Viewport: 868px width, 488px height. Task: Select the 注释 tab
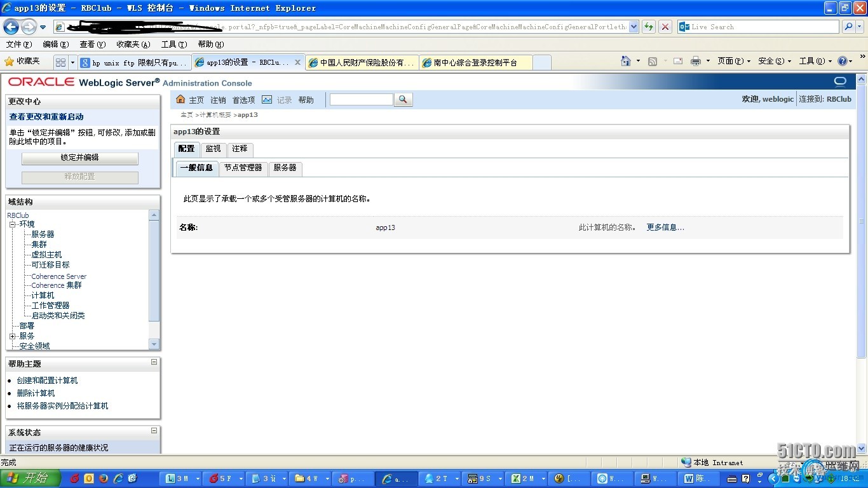240,149
